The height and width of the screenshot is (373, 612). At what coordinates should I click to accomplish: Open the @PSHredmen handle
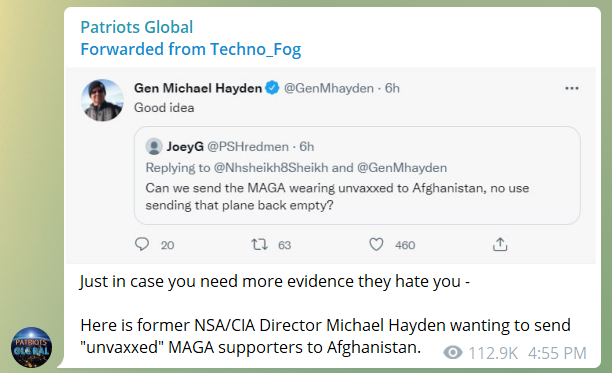pyautogui.click(x=248, y=147)
